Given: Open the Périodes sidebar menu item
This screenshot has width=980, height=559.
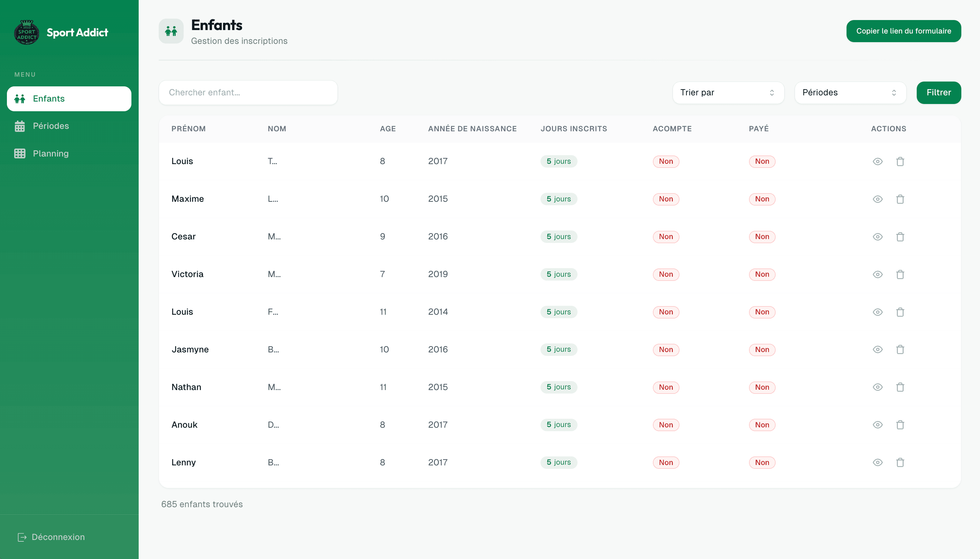Looking at the screenshot, I should click(51, 126).
